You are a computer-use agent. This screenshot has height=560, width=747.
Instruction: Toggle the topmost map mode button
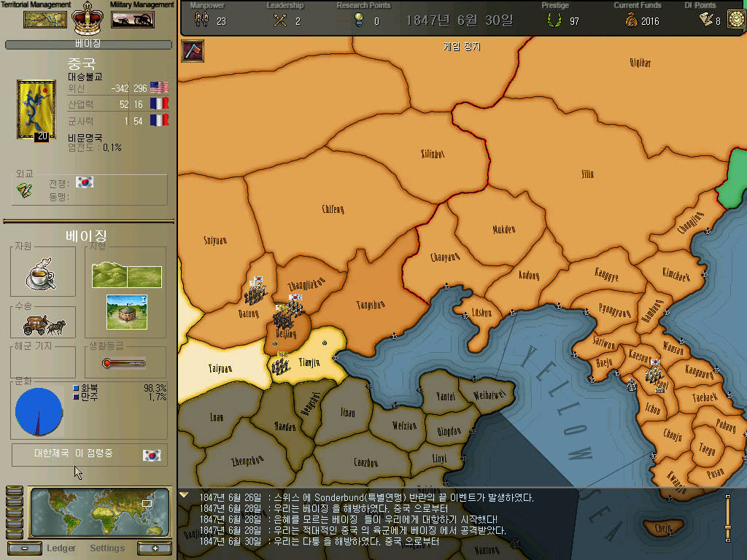[x=14, y=491]
